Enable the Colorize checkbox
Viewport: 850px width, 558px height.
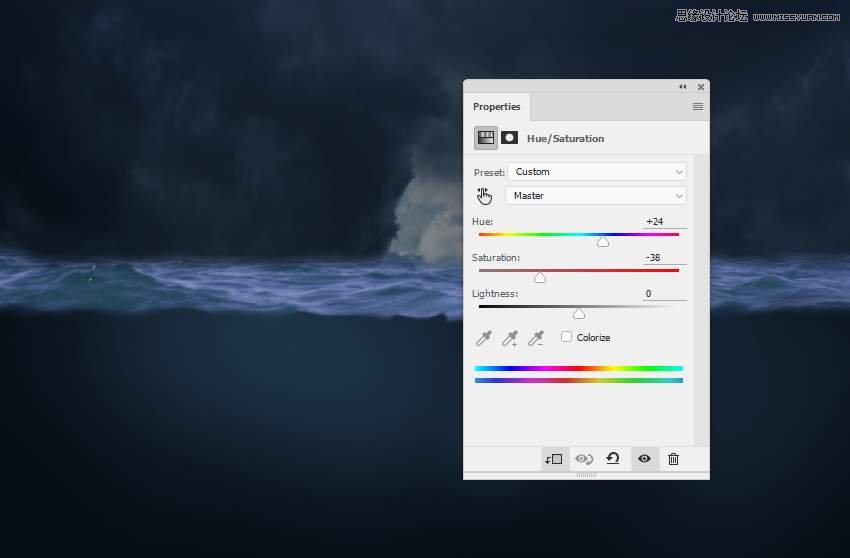pyautogui.click(x=567, y=337)
